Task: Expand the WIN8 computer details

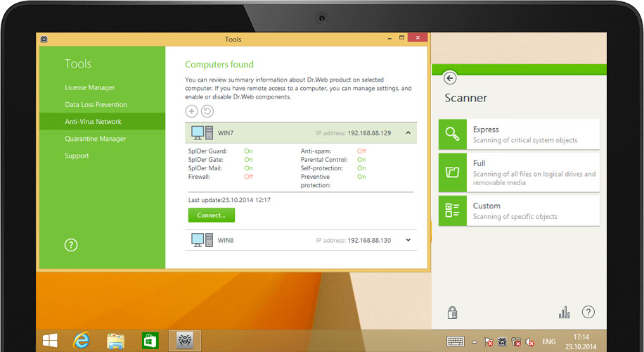Action: pos(408,240)
